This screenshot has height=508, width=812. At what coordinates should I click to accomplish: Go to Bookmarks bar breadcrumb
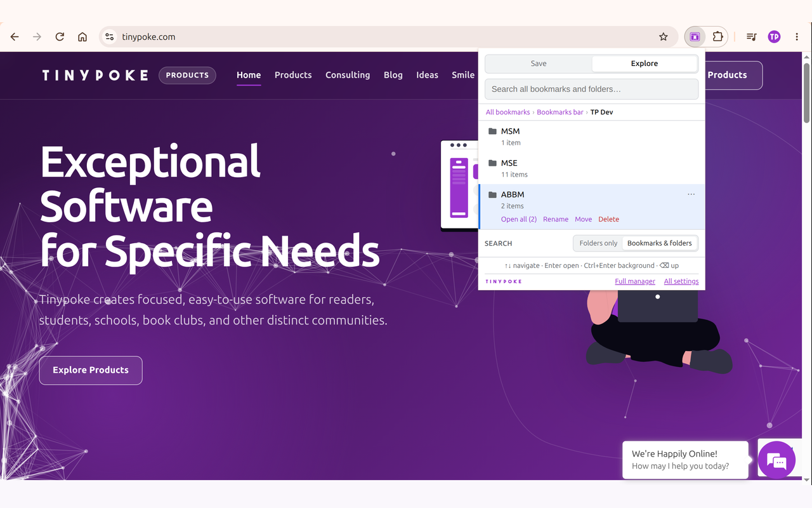560,112
